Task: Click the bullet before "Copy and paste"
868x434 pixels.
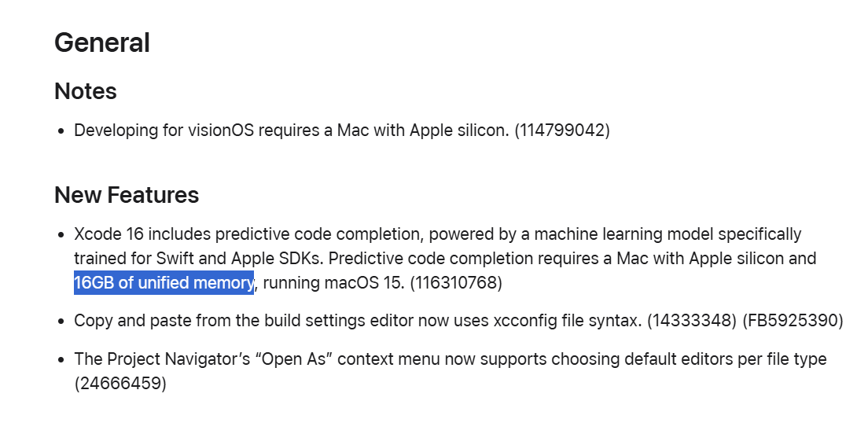Action: [x=62, y=322]
